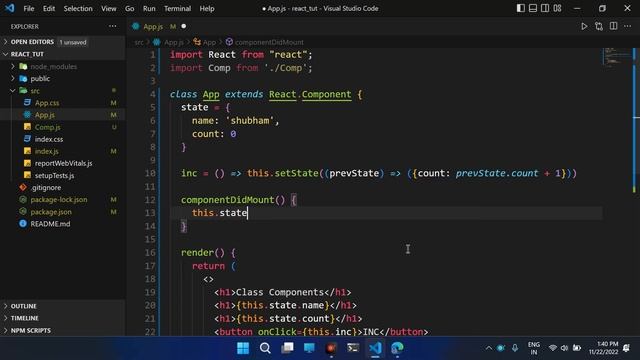640x360 pixels.
Task: Click line number 10 in gutter
Action: click(150, 173)
